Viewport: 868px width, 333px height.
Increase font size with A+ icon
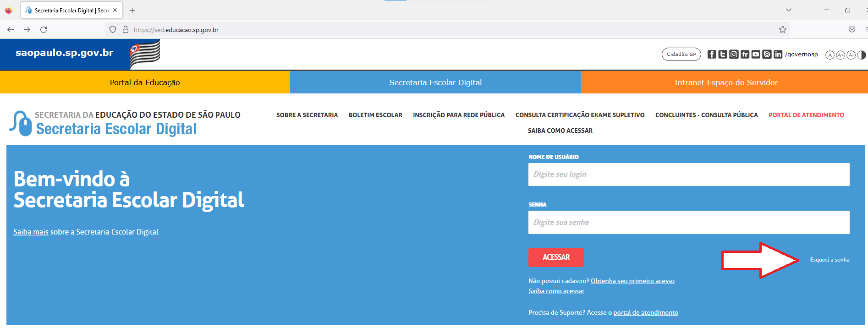[x=841, y=55]
